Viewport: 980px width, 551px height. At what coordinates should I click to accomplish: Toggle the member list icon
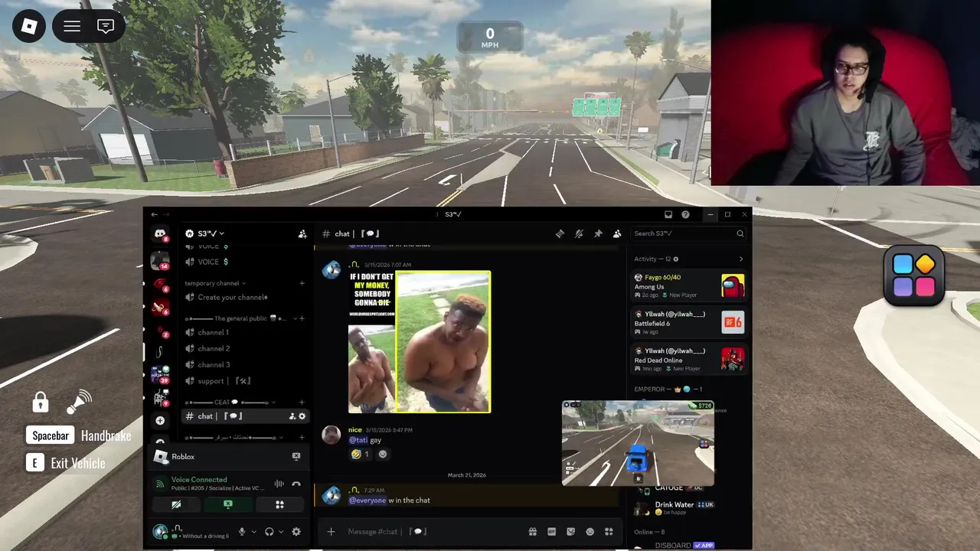(x=617, y=233)
